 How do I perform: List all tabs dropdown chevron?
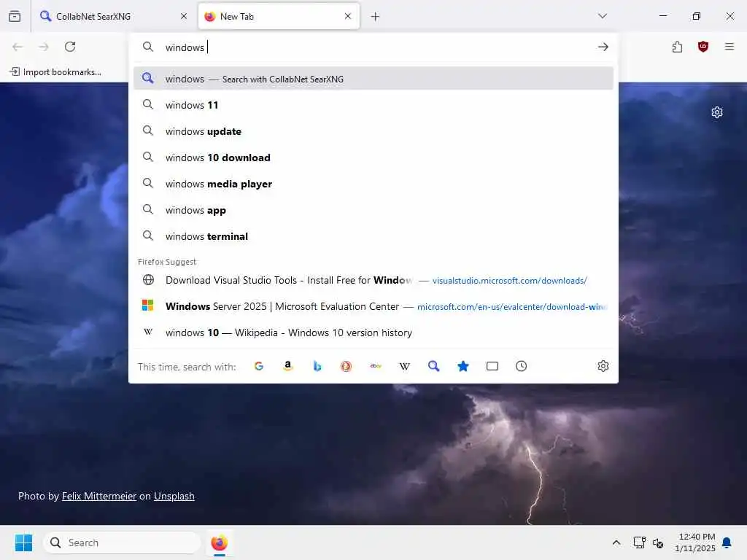coord(603,16)
